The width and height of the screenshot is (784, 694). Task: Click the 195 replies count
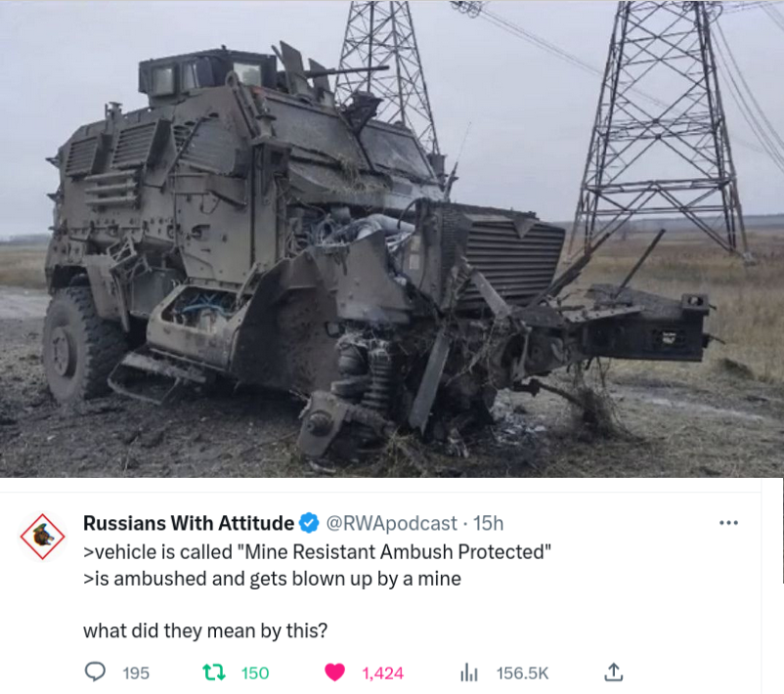click(x=136, y=673)
